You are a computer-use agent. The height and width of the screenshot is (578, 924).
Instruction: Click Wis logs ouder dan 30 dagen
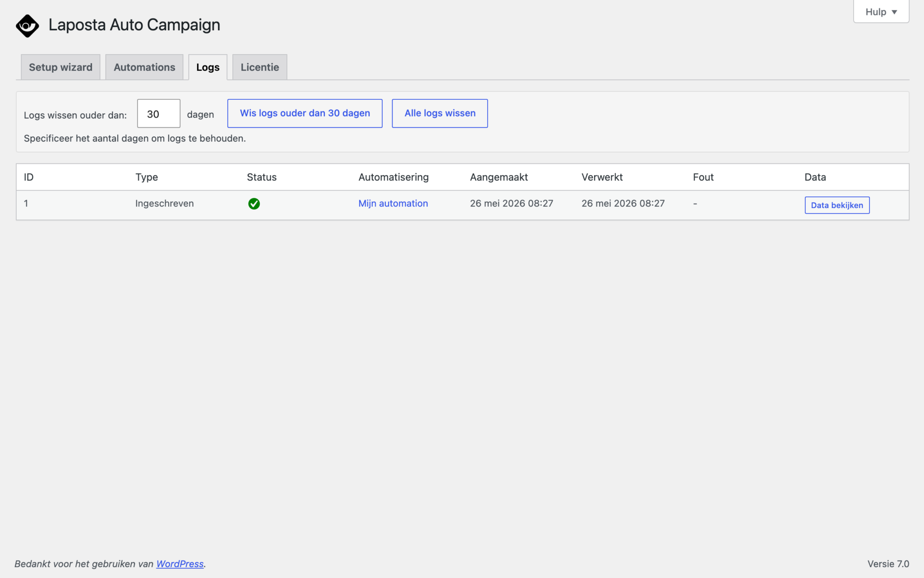coord(305,113)
